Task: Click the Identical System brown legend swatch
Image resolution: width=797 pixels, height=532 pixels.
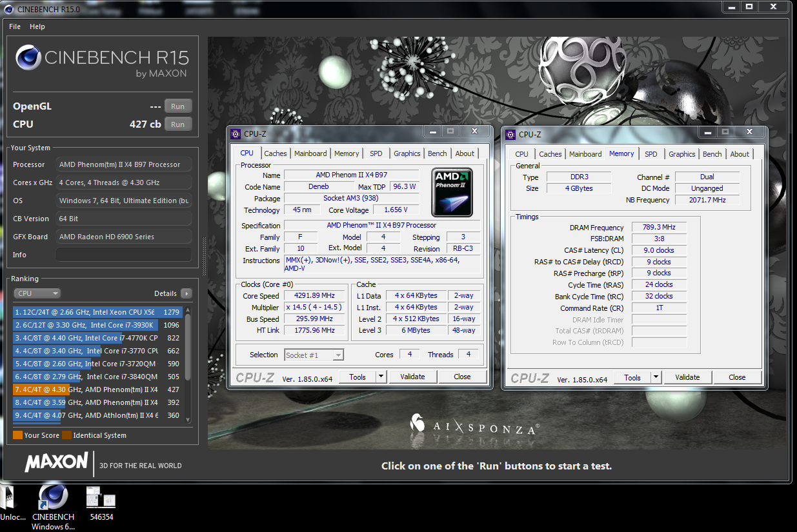Action: click(x=67, y=435)
